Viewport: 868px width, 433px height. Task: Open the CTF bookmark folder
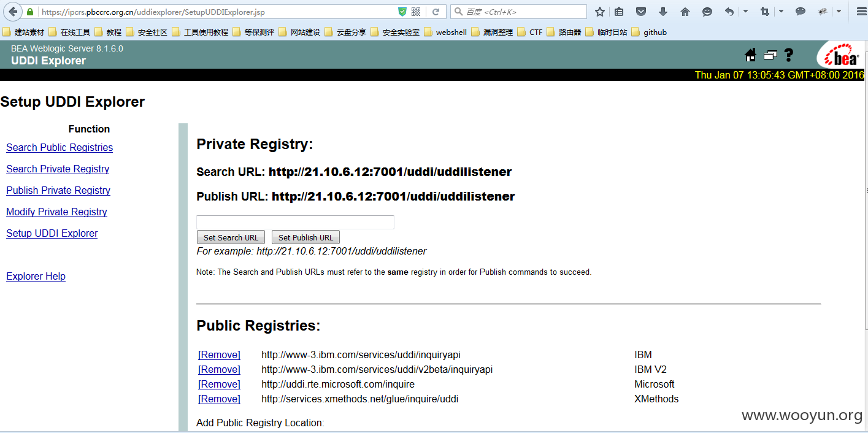point(530,32)
